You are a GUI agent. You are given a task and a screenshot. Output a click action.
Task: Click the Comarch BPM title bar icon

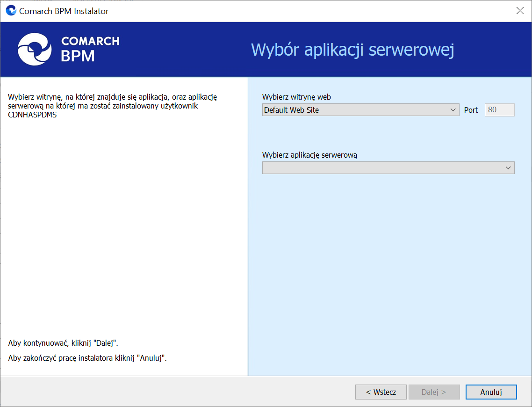coord(11,10)
